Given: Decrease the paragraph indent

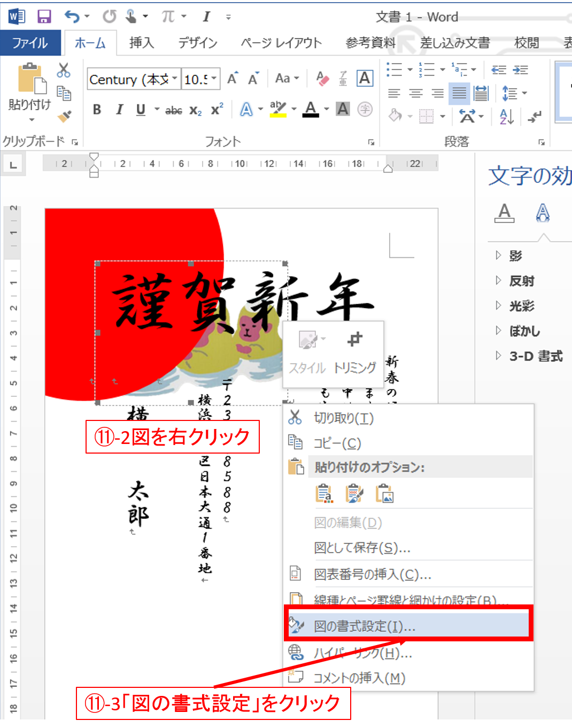Looking at the screenshot, I should coord(499,70).
